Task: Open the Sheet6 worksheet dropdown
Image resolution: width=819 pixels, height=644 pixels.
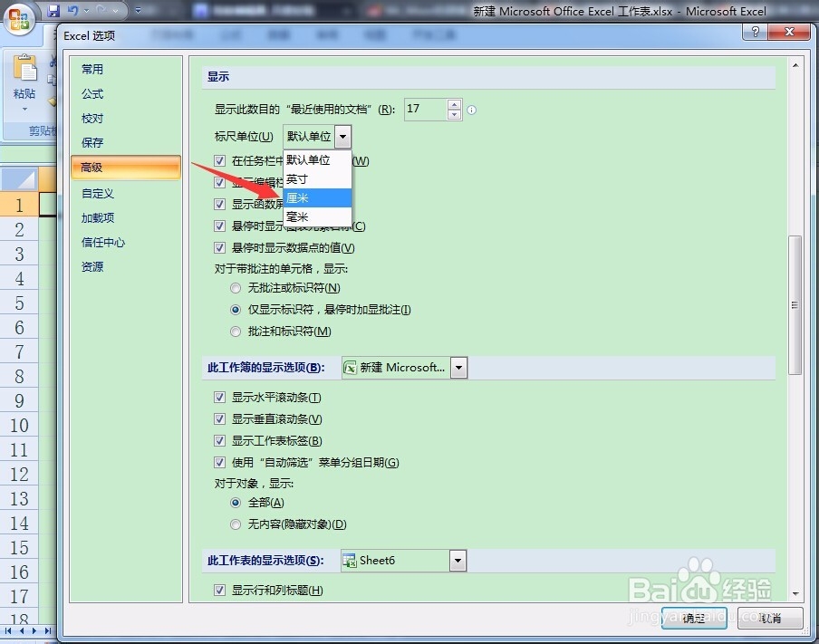Action: (458, 561)
